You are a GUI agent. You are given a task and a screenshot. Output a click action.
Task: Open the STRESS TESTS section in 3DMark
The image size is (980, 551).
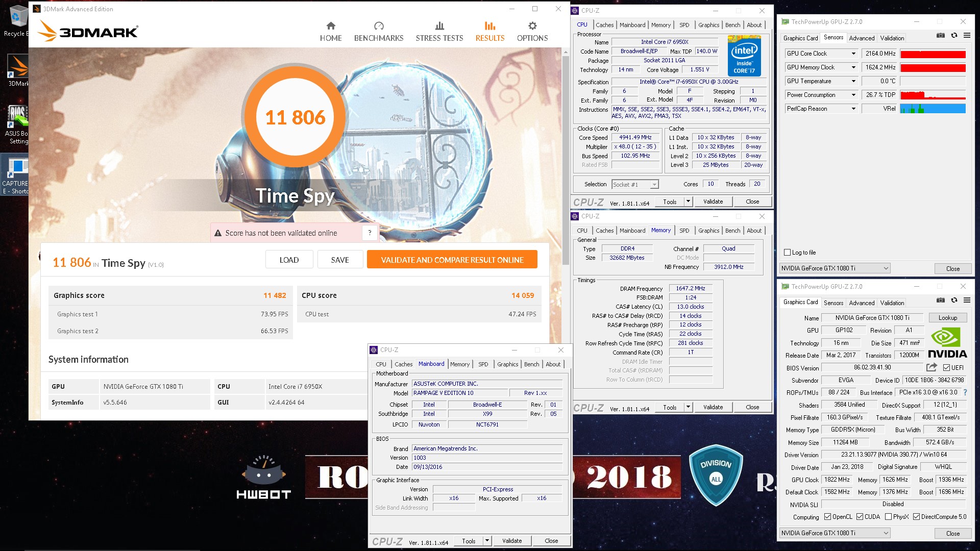(x=439, y=32)
